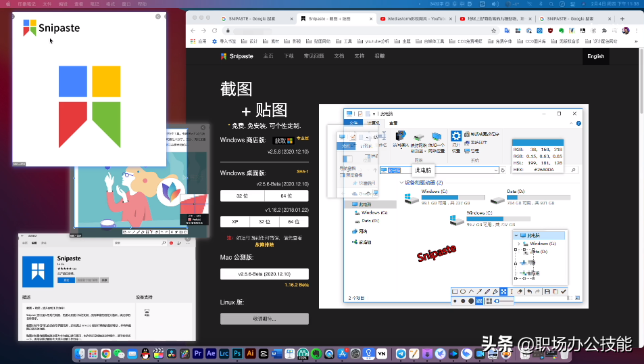Expand 素材 bookmarks folder
Image resolution: width=644 pixels, height=364 pixels.
[271, 41]
